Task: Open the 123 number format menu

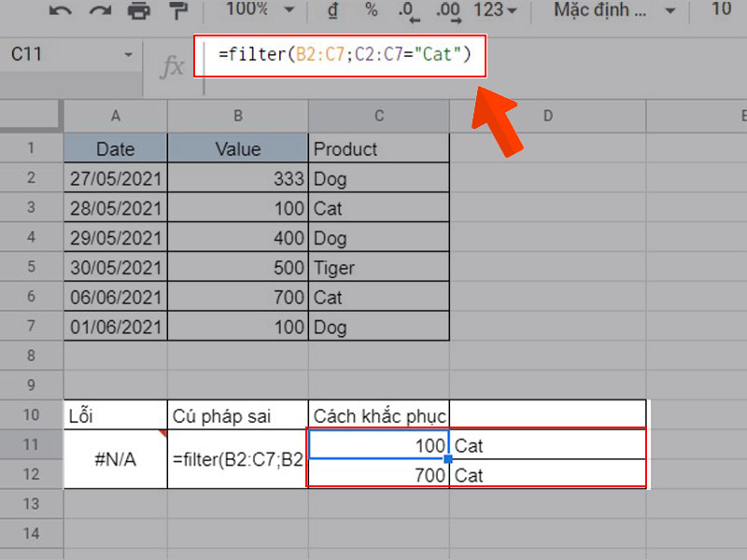Action: point(495,10)
